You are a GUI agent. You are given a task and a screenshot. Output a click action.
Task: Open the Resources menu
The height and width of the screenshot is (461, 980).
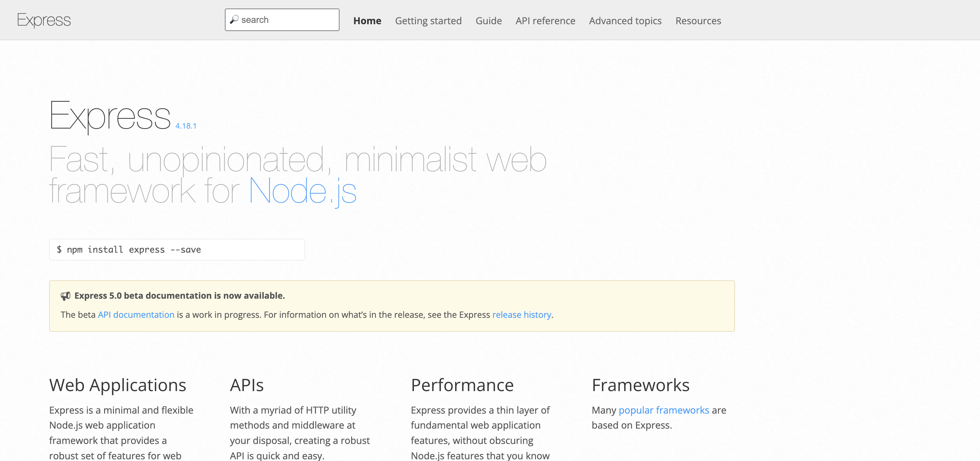698,20
